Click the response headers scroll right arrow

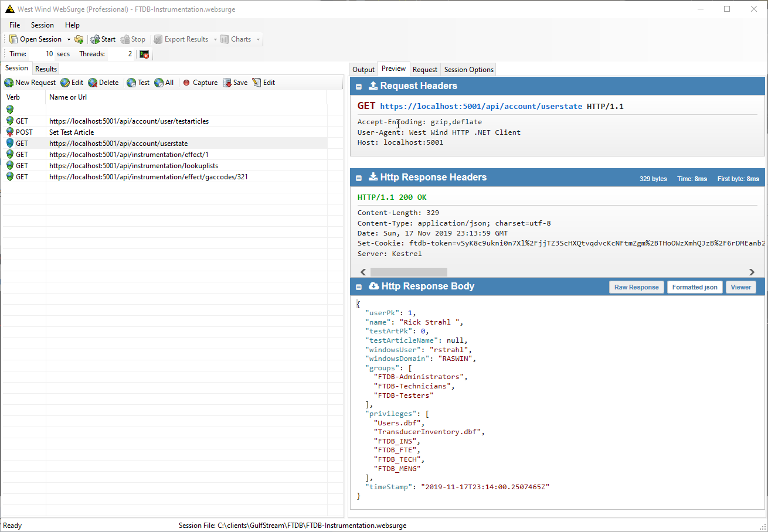[752, 272]
